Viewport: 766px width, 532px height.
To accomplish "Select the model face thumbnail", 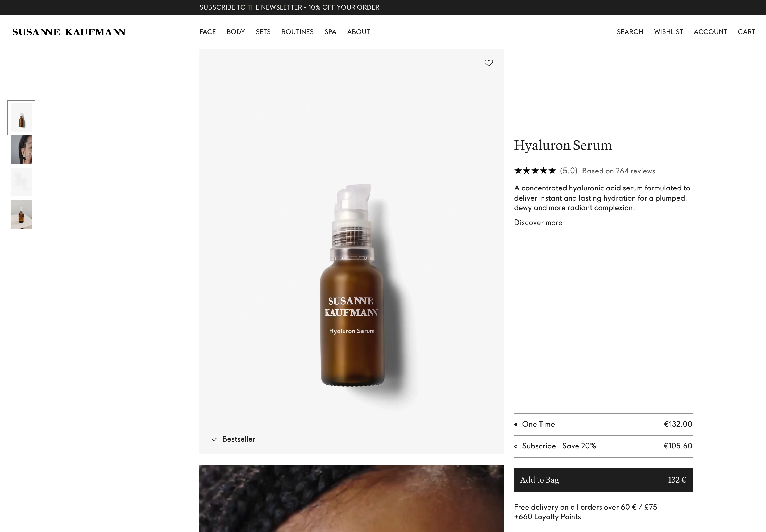I will click(x=21, y=150).
